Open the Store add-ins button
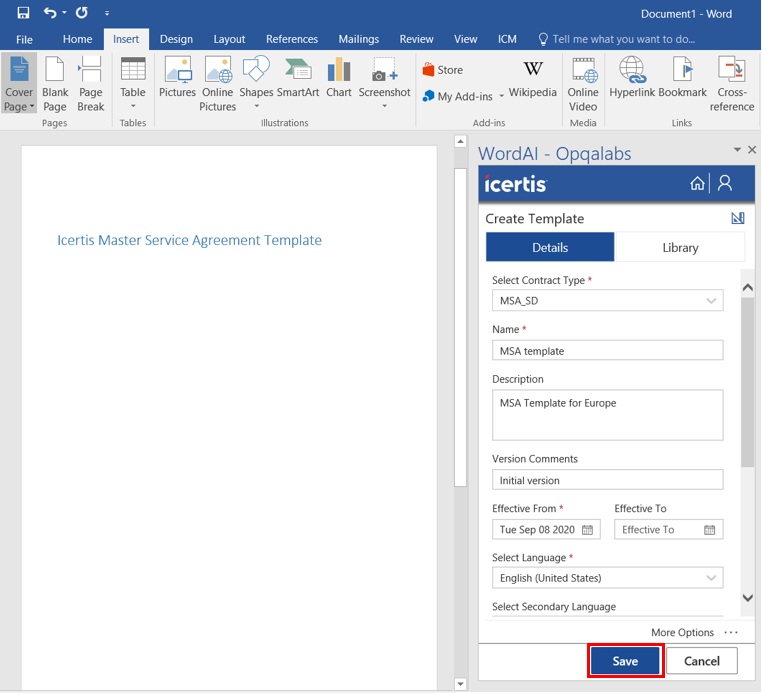 [x=442, y=70]
